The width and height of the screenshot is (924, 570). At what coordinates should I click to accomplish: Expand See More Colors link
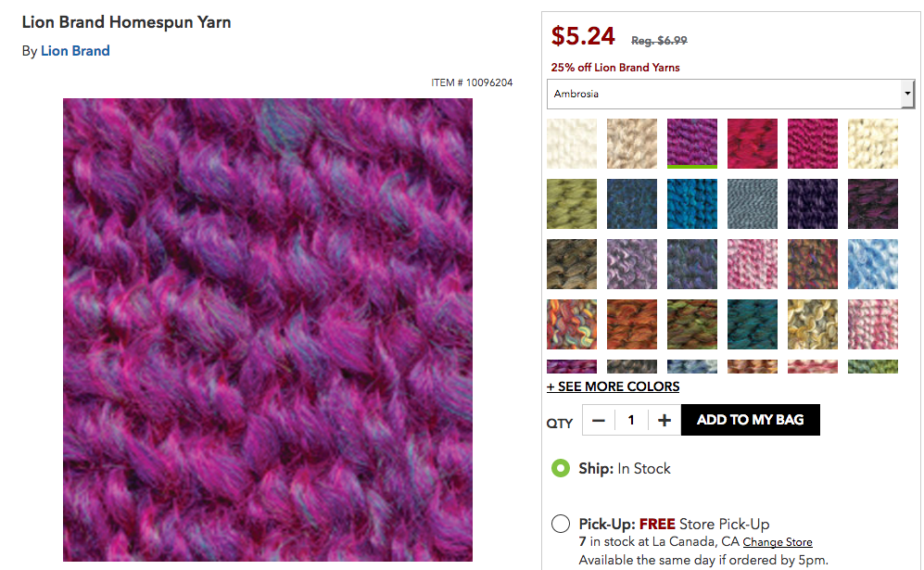pos(613,386)
